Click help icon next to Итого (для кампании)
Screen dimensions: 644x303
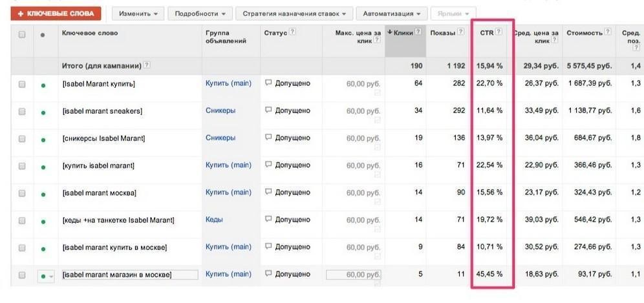(147, 65)
